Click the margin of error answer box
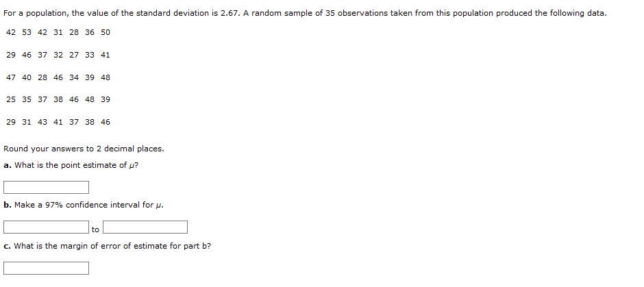Screen dimensions: 644x287 point(46,268)
